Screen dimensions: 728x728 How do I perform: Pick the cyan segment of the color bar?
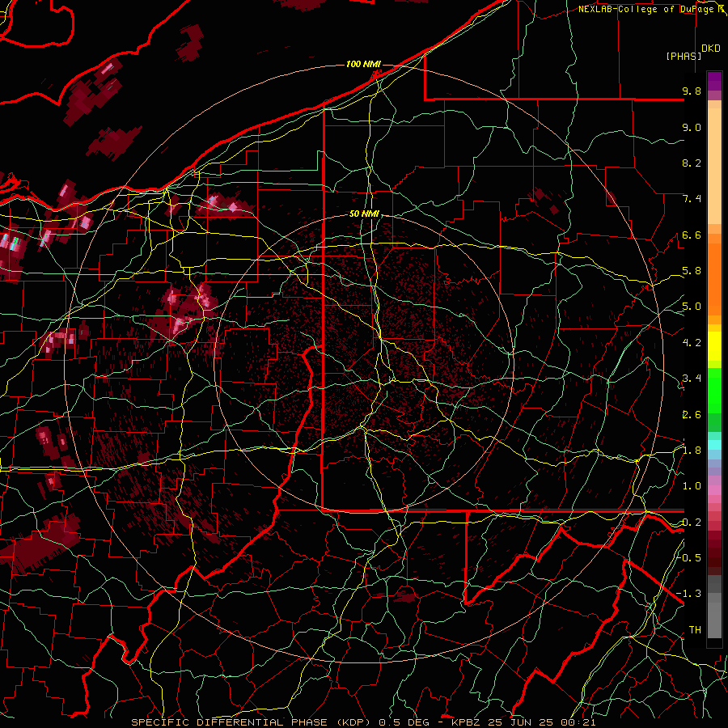tap(714, 444)
